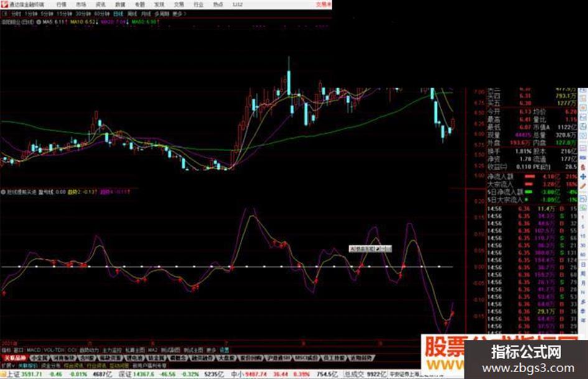588x379 pixels.
Task: Switch chart to 60分钟 period
Action: click(x=101, y=14)
